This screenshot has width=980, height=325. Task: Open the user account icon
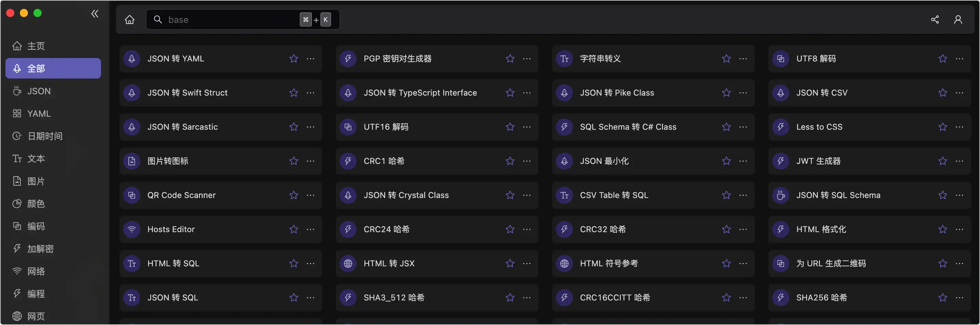pos(958,19)
